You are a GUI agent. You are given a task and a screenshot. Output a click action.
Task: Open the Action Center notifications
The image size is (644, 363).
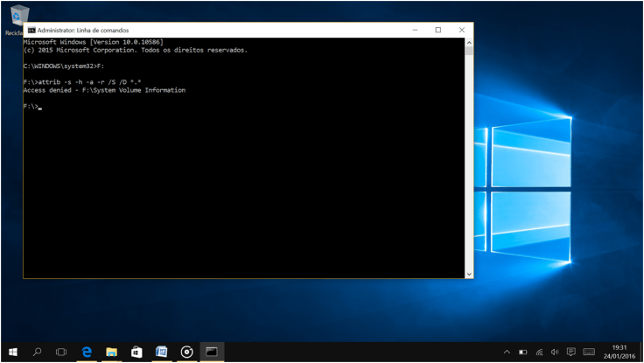point(570,352)
